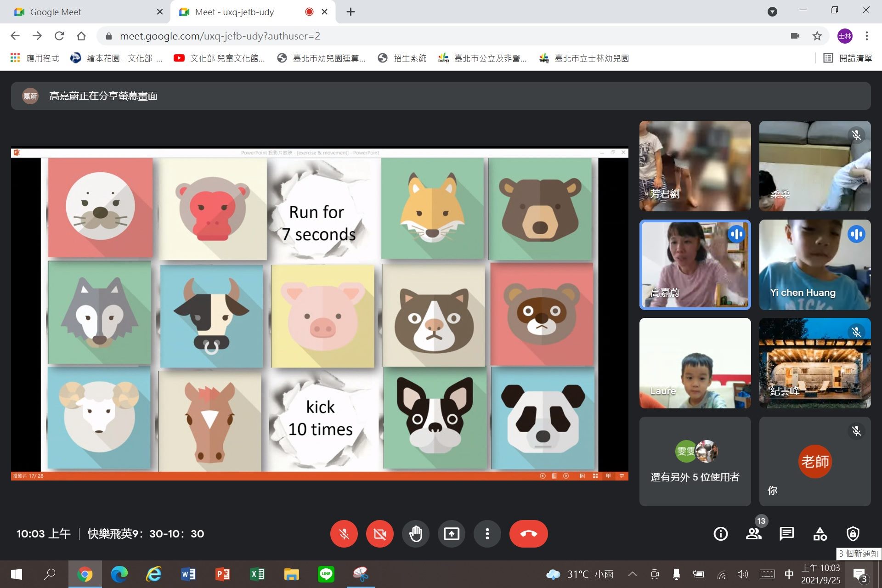Unmute the microphone toggle
882x588 pixels.
click(344, 534)
